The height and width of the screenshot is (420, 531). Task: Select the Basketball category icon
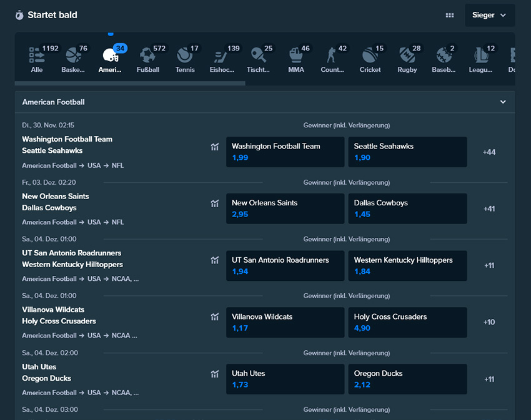tap(73, 55)
